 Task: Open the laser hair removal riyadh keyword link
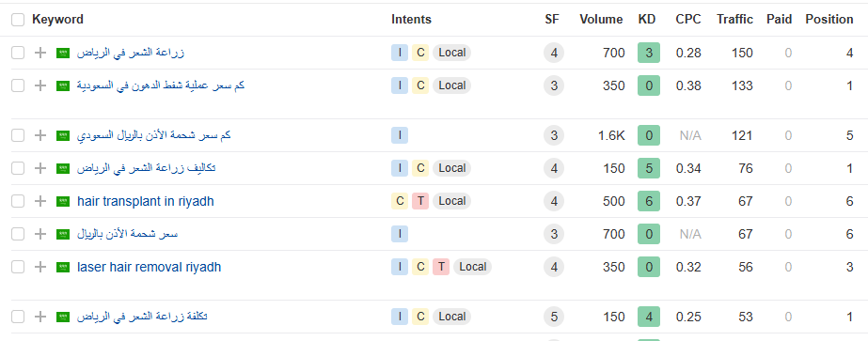[x=149, y=267]
